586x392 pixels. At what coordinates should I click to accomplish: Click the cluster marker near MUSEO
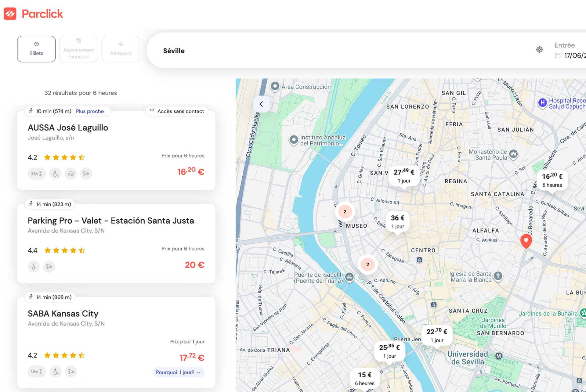345,211
